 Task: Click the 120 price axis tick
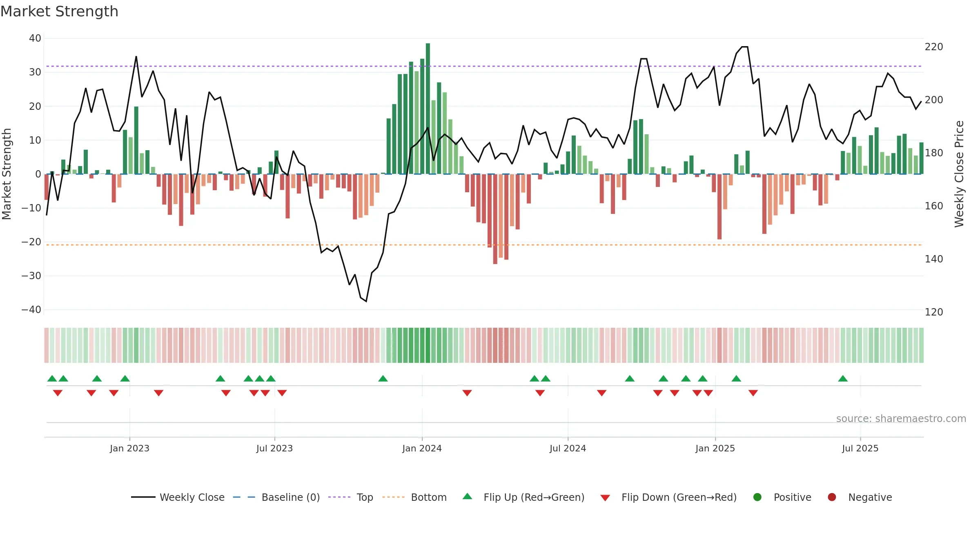pyautogui.click(x=934, y=312)
